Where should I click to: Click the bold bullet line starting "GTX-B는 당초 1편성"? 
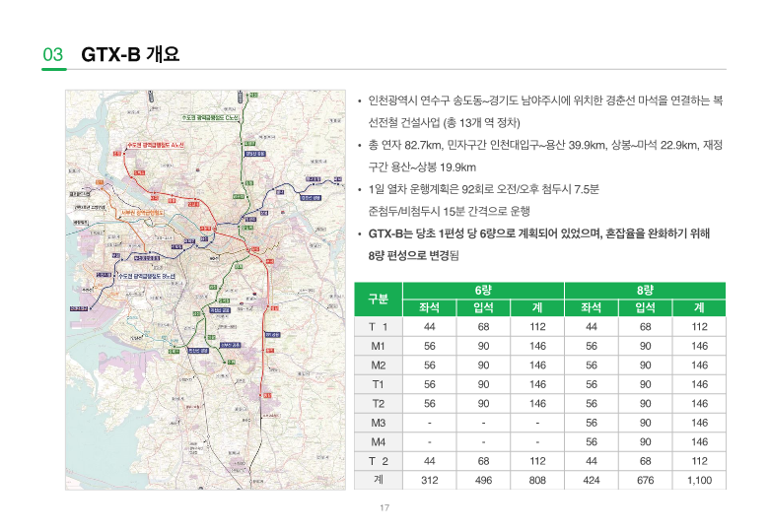click(539, 233)
